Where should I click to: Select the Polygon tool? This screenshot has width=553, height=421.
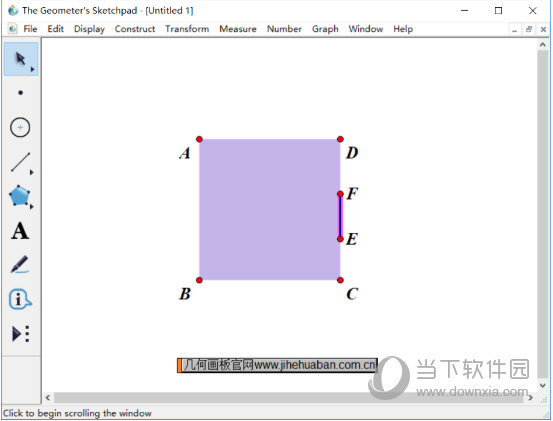[x=19, y=196]
